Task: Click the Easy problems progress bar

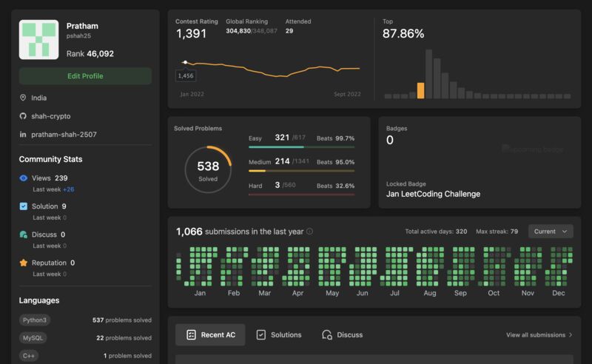Action: point(301,147)
